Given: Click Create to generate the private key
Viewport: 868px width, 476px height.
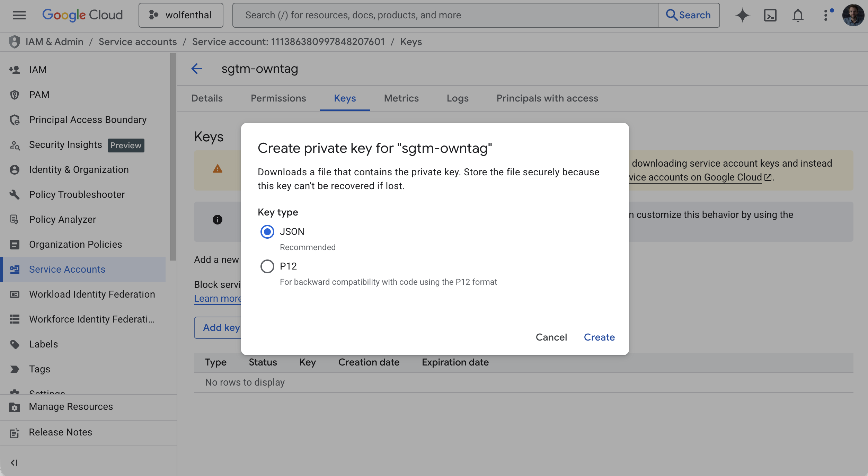Looking at the screenshot, I should pos(599,337).
